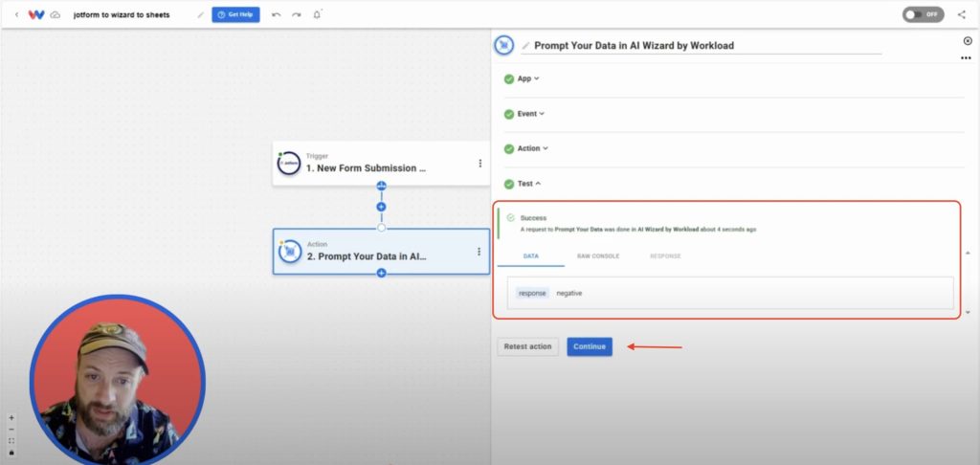Click the AI Wizard icon on action node
This screenshot has width=980, height=465.
[x=289, y=252]
